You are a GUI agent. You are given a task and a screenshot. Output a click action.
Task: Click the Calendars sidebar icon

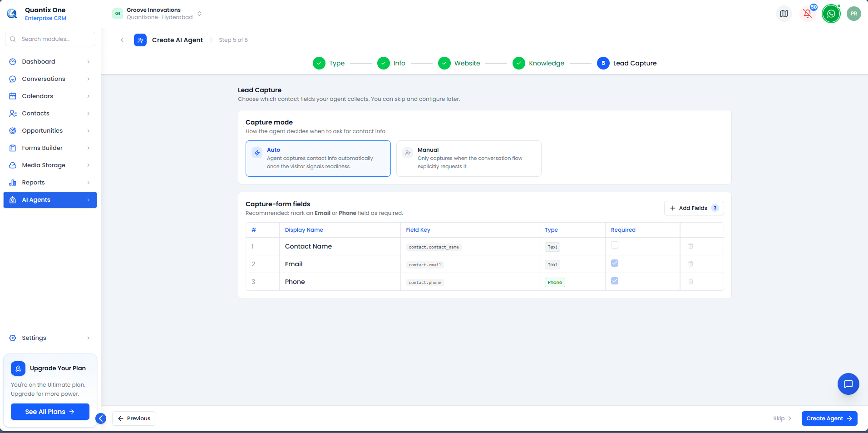pos(13,96)
